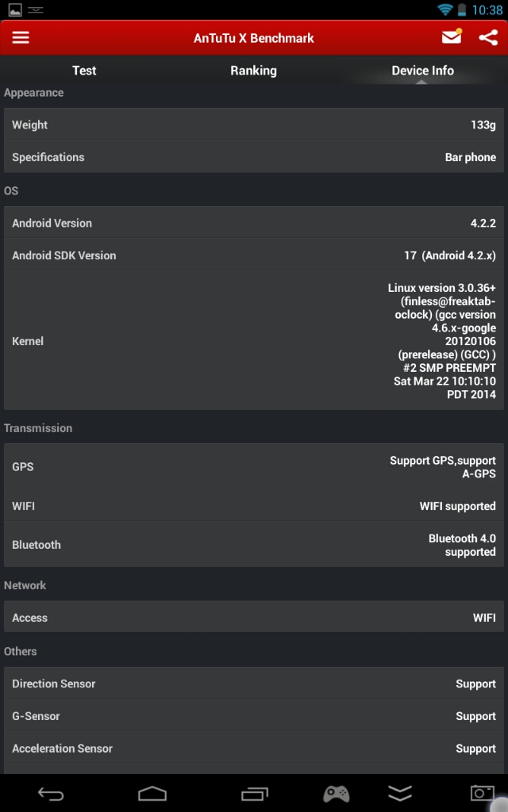Screen dimensions: 508x812
Task: Switch to the Ranking tab
Action: pyautogui.click(x=253, y=71)
